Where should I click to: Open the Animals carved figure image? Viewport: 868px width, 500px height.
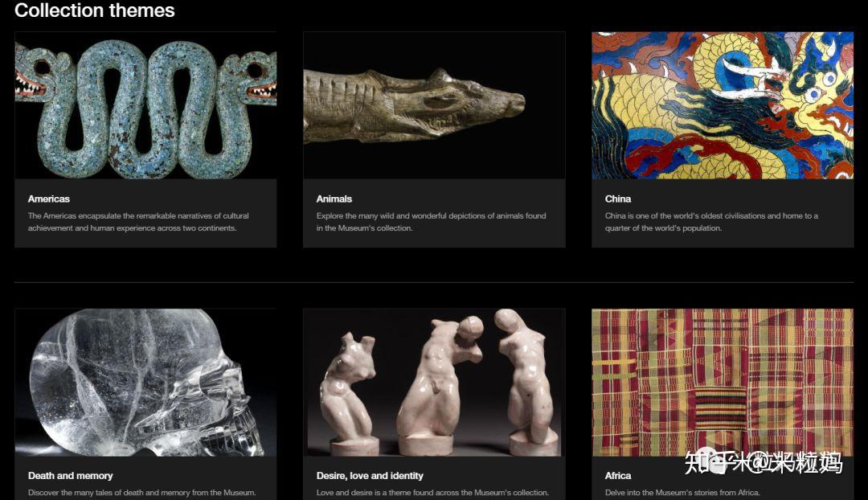coord(434,105)
